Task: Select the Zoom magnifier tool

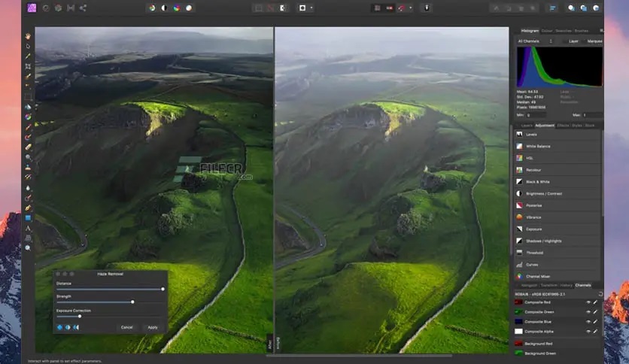Action: (x=28, y=248)
